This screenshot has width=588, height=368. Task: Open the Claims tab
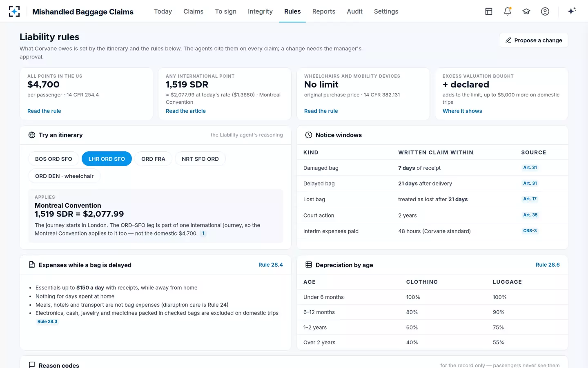pos(194,11)
